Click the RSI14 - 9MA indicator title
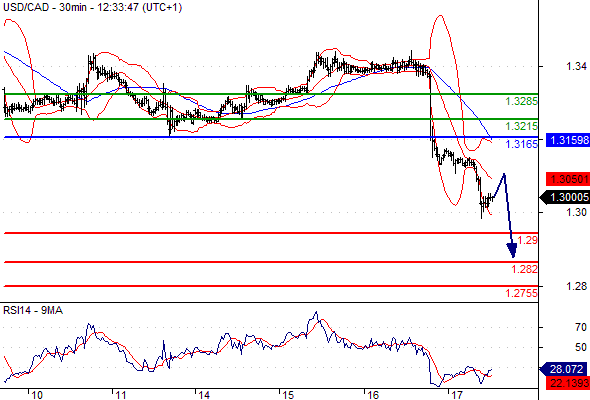590x400 pixels. (x=33, y=310)
